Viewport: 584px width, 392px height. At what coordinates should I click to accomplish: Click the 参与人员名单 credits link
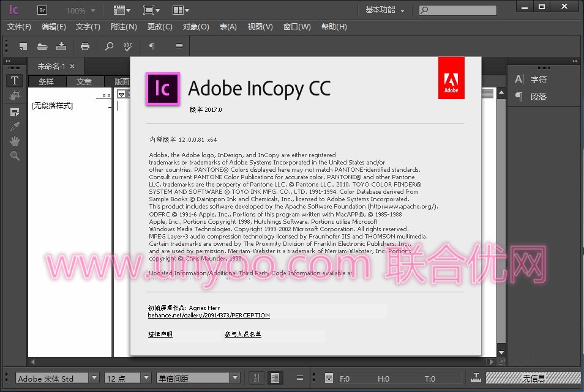(x=243, y=334)
